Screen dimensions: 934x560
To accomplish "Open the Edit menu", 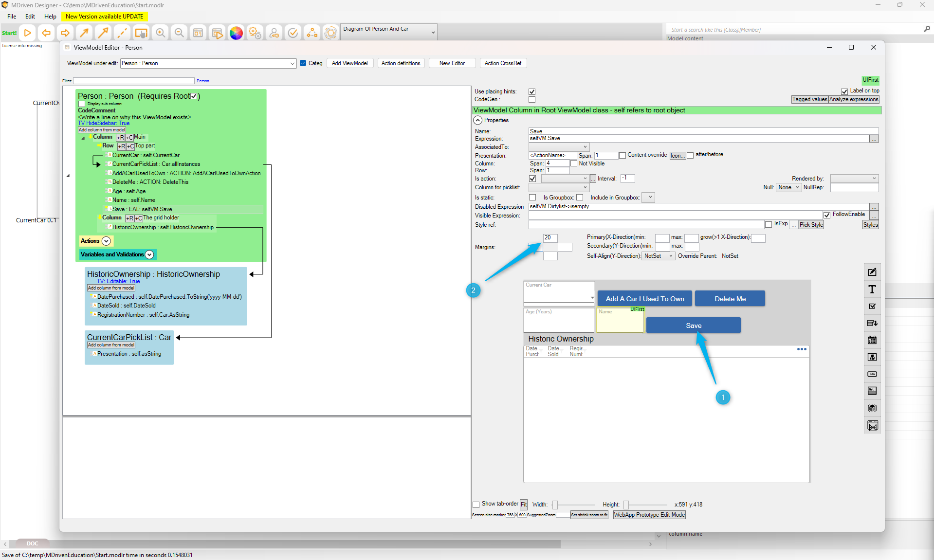I will point(30,17).
